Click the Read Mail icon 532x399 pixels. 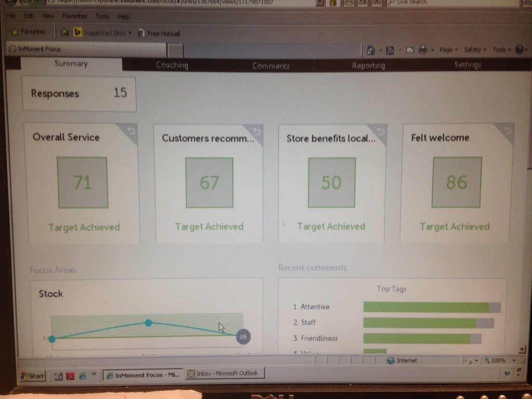410,50
